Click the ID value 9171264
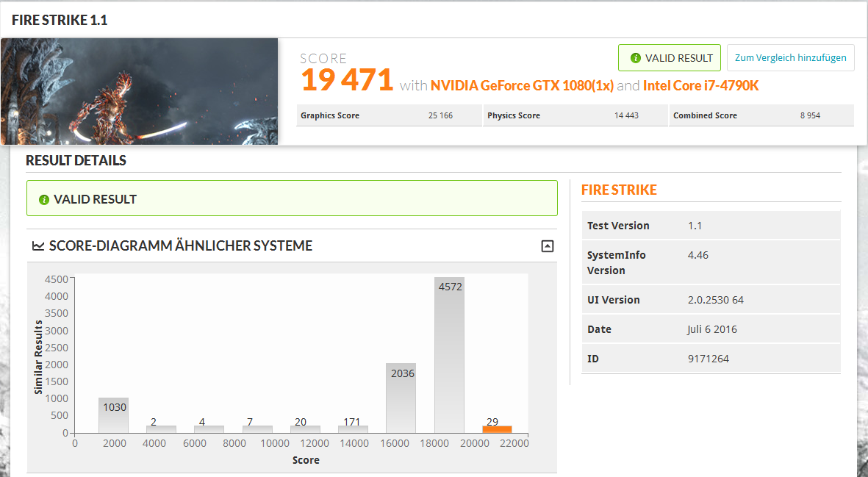 click(708, 359)
